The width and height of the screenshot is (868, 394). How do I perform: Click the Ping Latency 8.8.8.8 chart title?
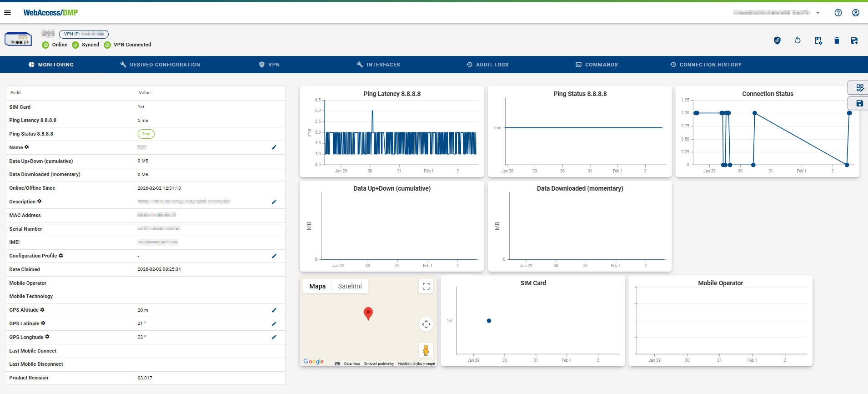click(392, 94)
